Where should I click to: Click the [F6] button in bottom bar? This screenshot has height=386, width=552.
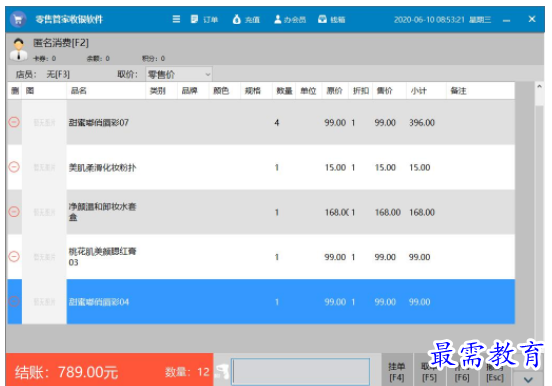click(x=462, y=371)
